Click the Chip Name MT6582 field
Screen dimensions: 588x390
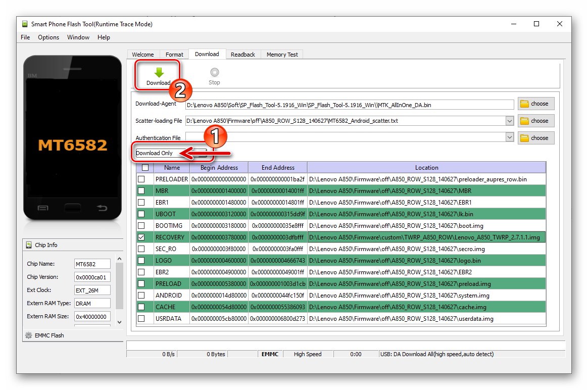point(92,264)
